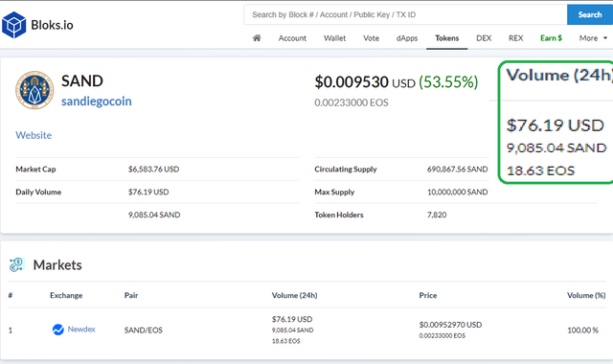This screenshot has width=613, height=364.
Task: Click the Newdex exchange logo icon
Action: point(57,330)
